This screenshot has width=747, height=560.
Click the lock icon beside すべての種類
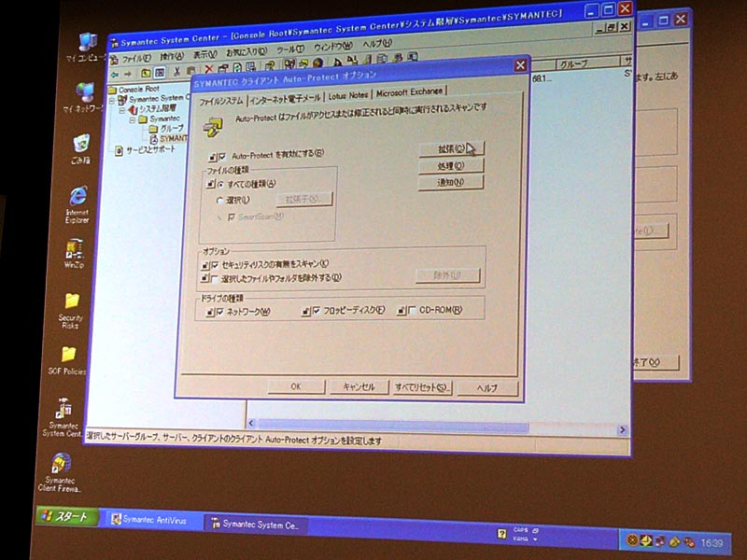coord(211,184)
